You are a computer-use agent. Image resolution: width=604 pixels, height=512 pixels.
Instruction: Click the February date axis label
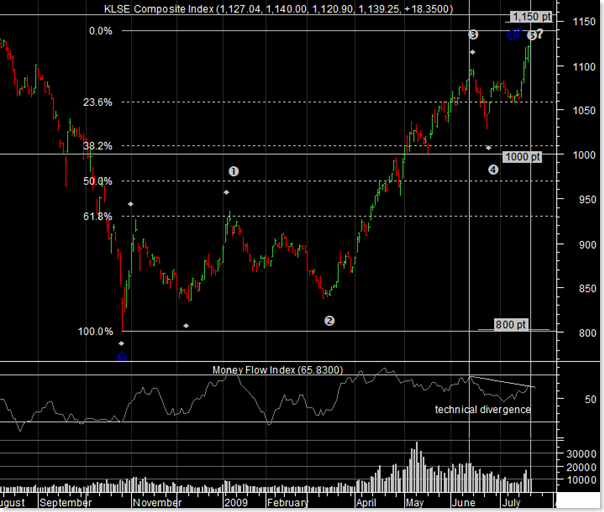coord(288,503)
